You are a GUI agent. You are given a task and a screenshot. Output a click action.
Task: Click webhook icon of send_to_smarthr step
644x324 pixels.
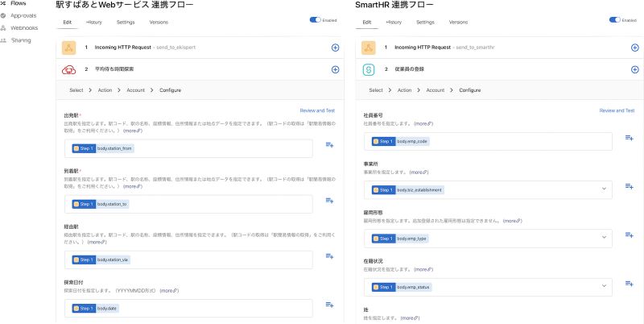[369, 48]
